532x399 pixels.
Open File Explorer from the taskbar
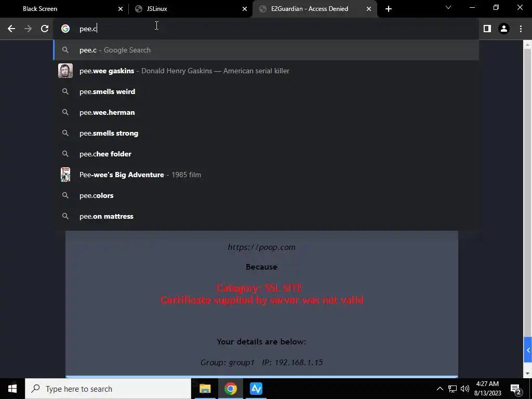pos(205,389)
